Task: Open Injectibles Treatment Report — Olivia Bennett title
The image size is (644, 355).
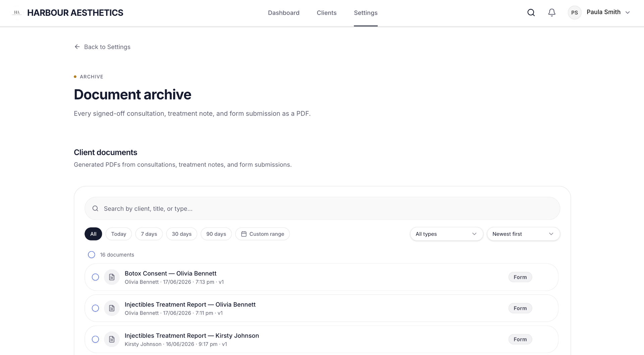Action: (x=190, y=305)
